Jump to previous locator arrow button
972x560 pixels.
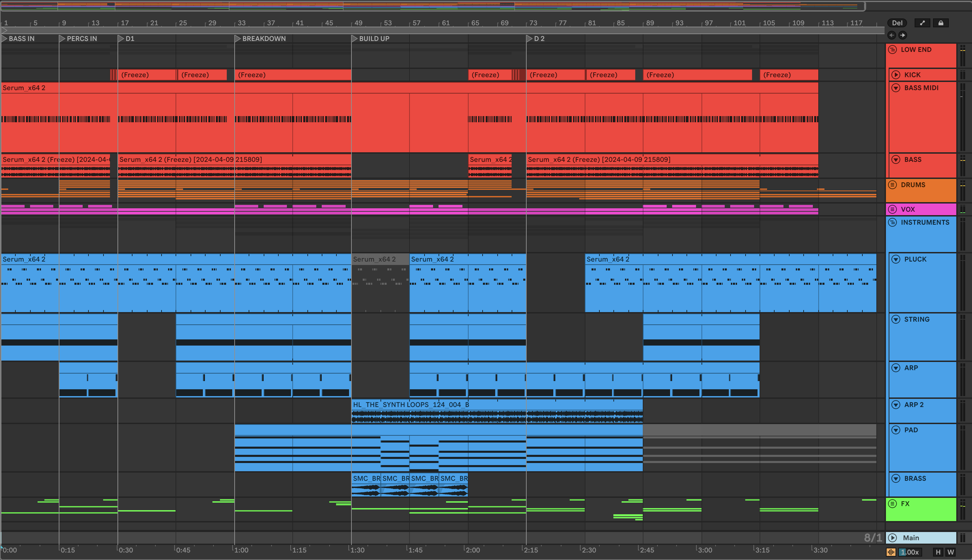click(x=892, y=36)
